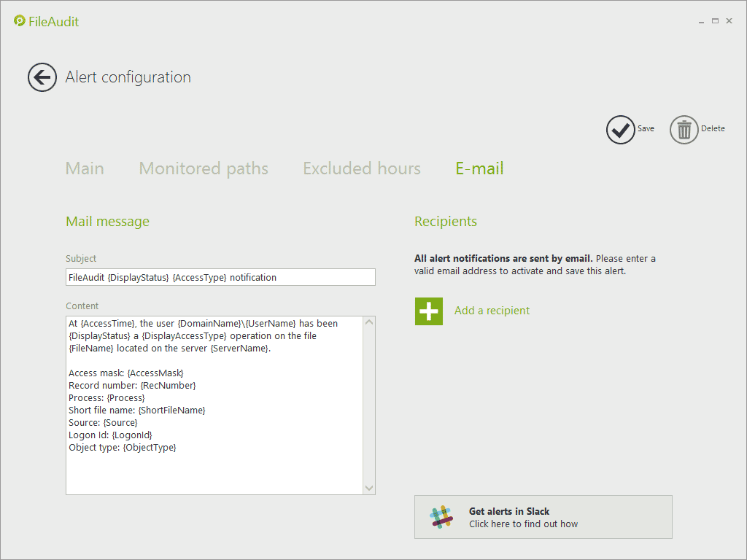
Task: Close the FileAudit window
Action: coord(729,21)
